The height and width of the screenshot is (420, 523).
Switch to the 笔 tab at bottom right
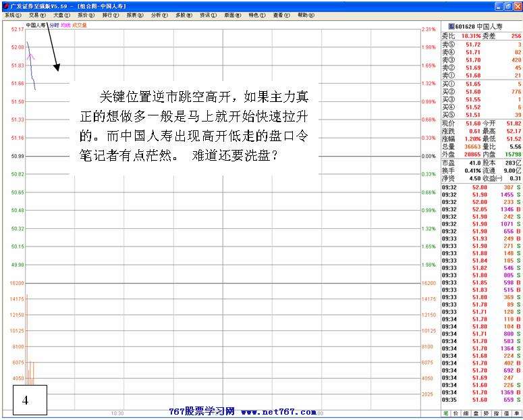click(x=446, y=413)
